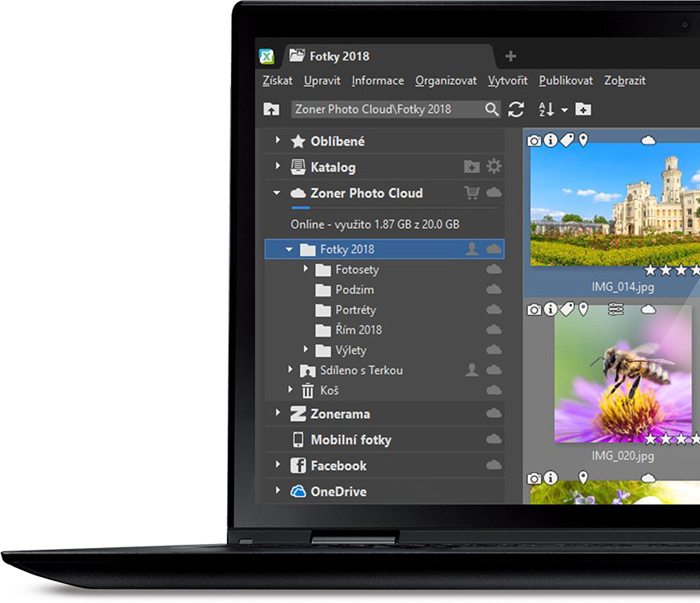The width and height of the screenshot is (700, 603).
Task: Refresh the folder contents
Action: coord(516,110)
